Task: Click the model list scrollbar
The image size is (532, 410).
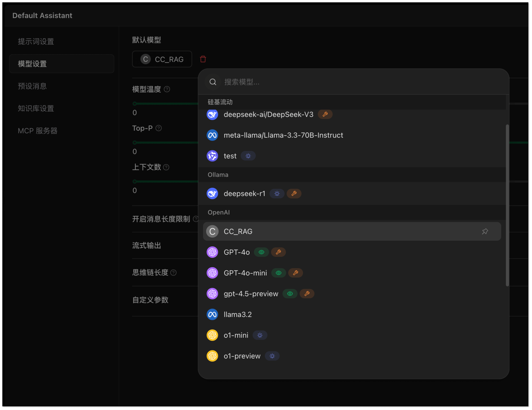Action: pyautogui.click(x=507, y=205)
